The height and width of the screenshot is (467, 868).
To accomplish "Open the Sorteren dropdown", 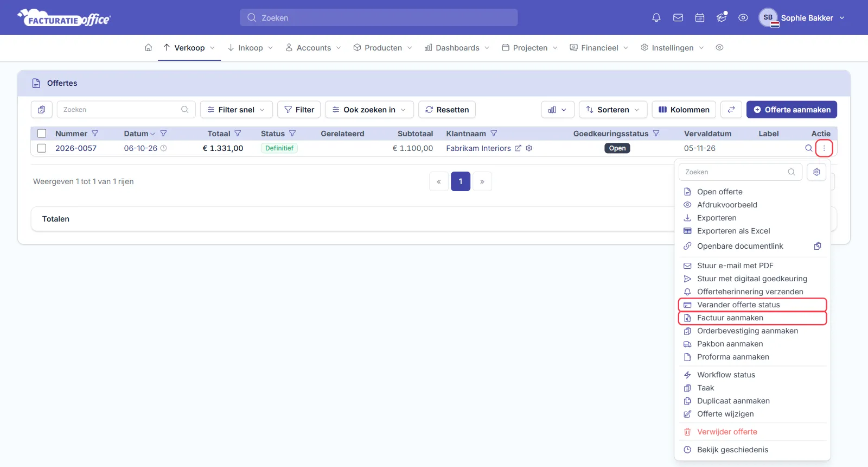I will 613,110.
